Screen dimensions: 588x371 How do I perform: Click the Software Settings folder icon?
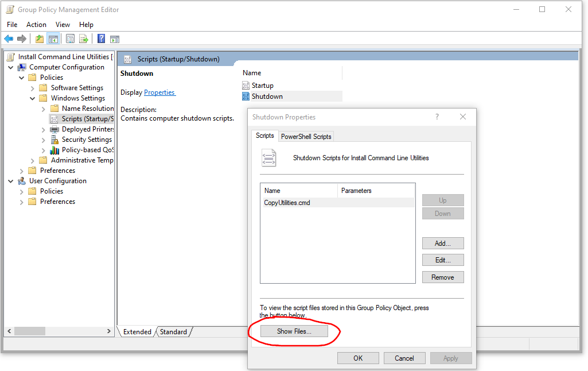tap(44, 88)
